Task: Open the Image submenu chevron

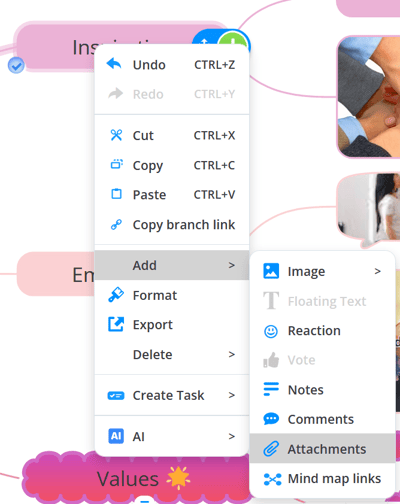Action: (377, 271)
